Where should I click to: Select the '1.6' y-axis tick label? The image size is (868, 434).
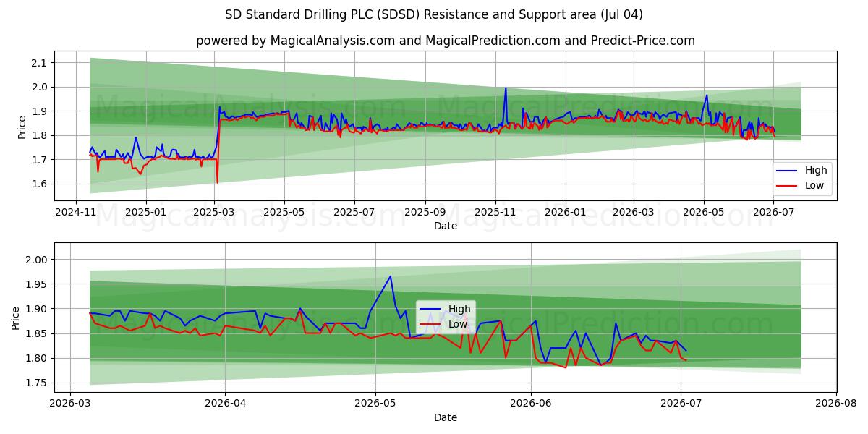[x=40, y=184]
